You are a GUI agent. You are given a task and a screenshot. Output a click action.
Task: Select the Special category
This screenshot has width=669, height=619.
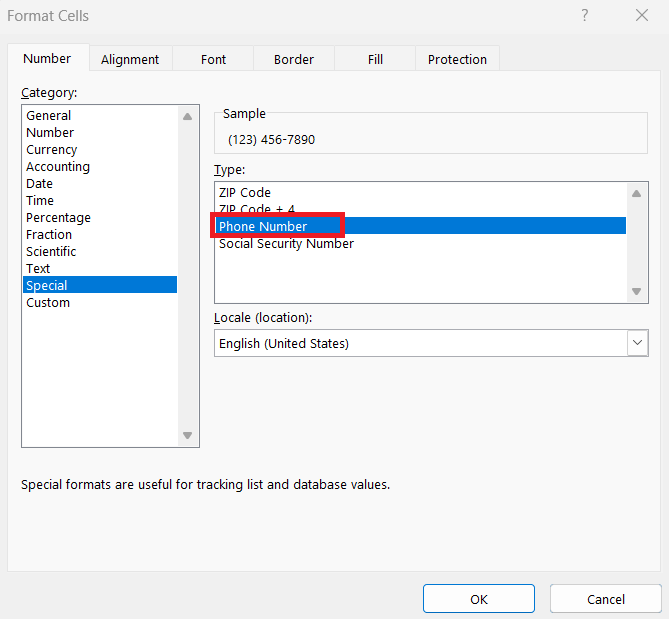tap(100, 285)
